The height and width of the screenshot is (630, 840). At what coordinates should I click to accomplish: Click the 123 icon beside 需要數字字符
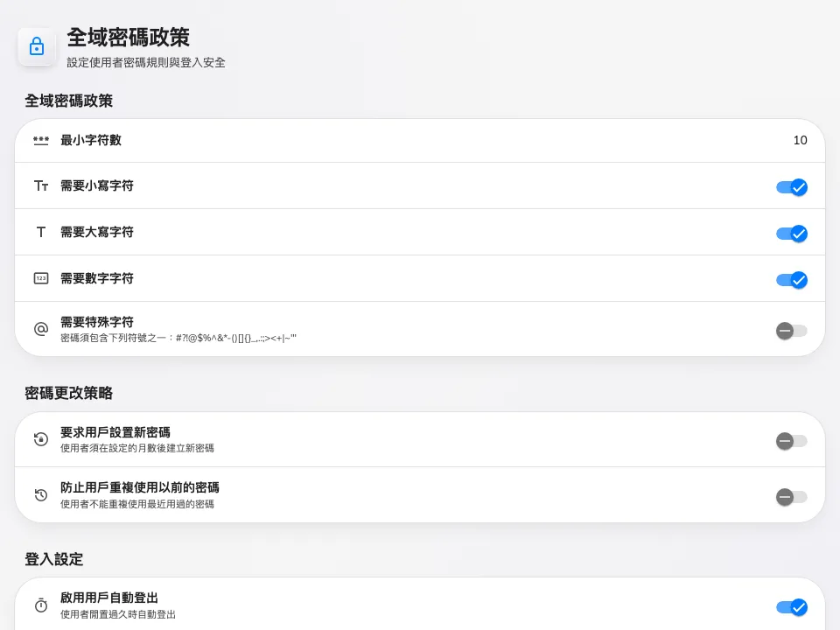pos(41,278)
